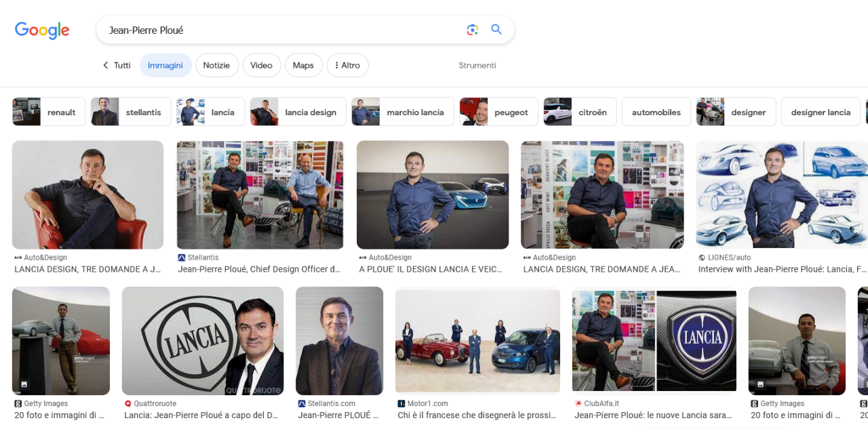This screenshot has width=868, height=429.
Task: Click the Stellantis favicon under second image
Action: click(x=181, y=258)
